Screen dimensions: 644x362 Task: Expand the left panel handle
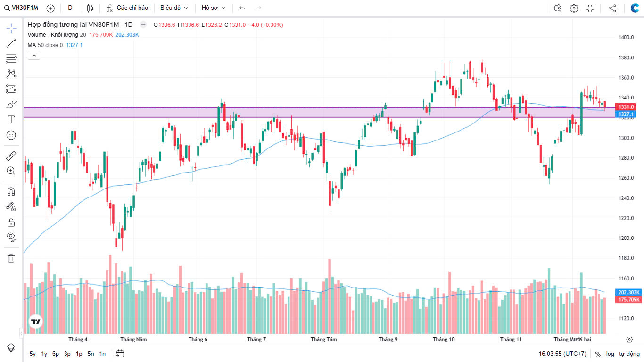[21, 333]
